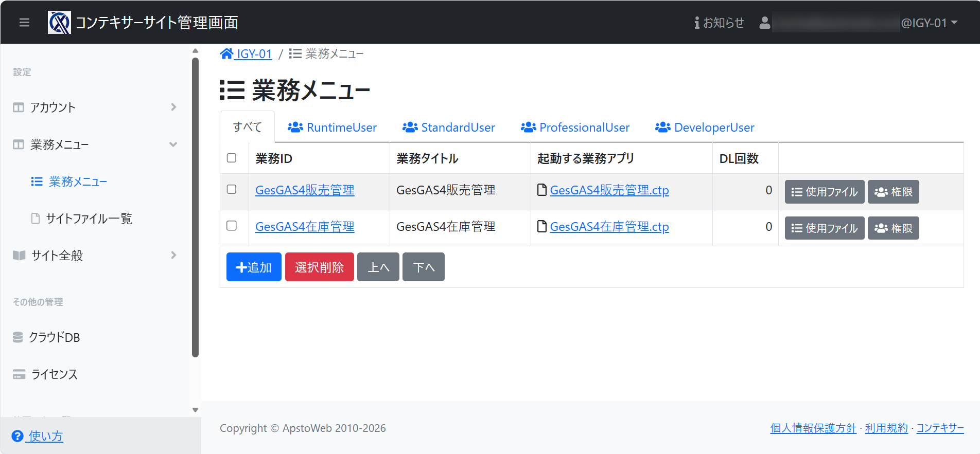
Task: Click the +追加 add button
Action: pos(254,267)
